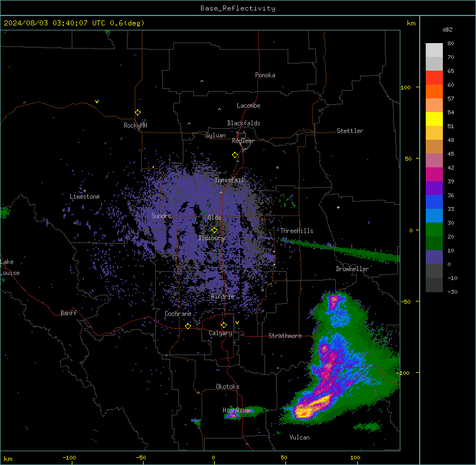Screen dimensions: 476x465
Task: Click the Drumheller label
Action: (352, 269)
